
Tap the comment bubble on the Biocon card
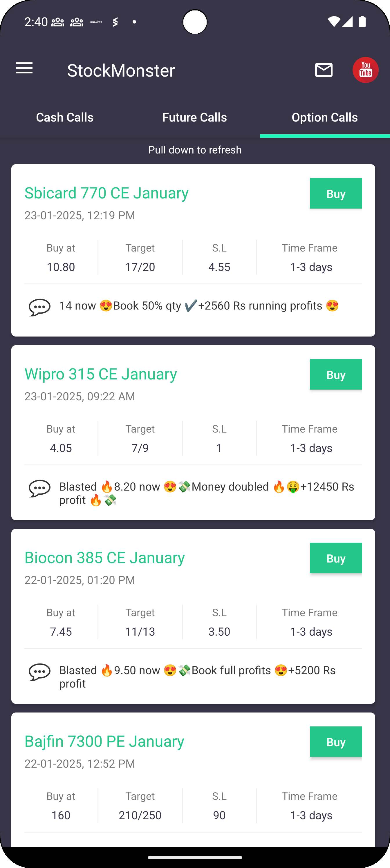pyautogui.click(x=39, y=672)
